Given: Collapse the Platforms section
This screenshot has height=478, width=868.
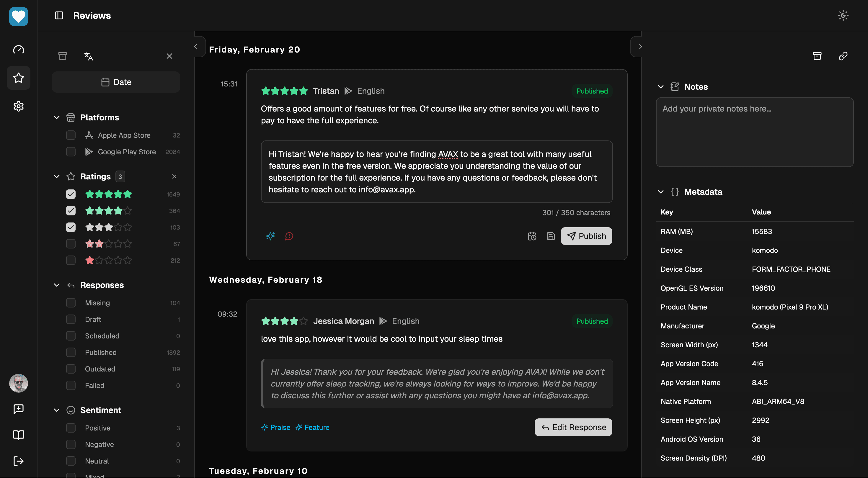Looking at the screenshot, I should 57,117.
